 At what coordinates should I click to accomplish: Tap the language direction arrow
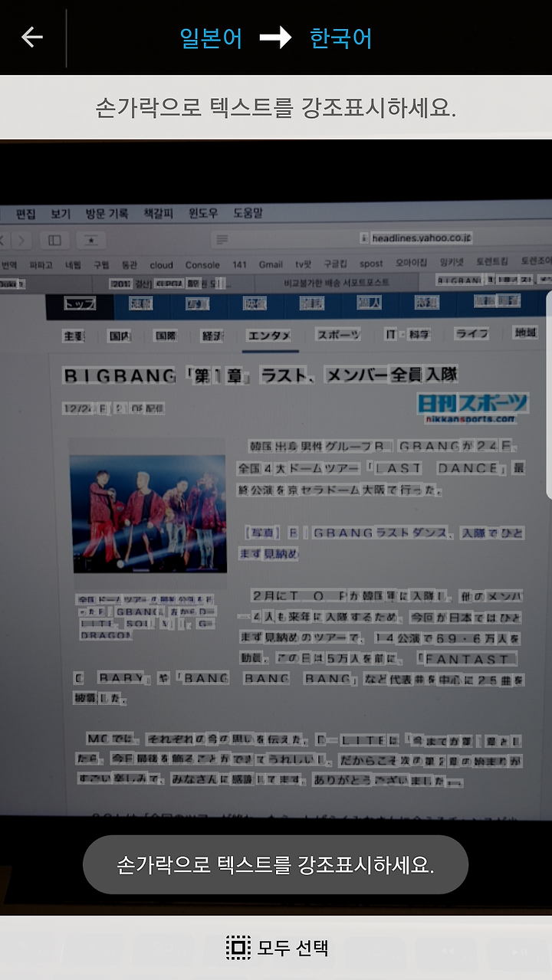[276, 38]
